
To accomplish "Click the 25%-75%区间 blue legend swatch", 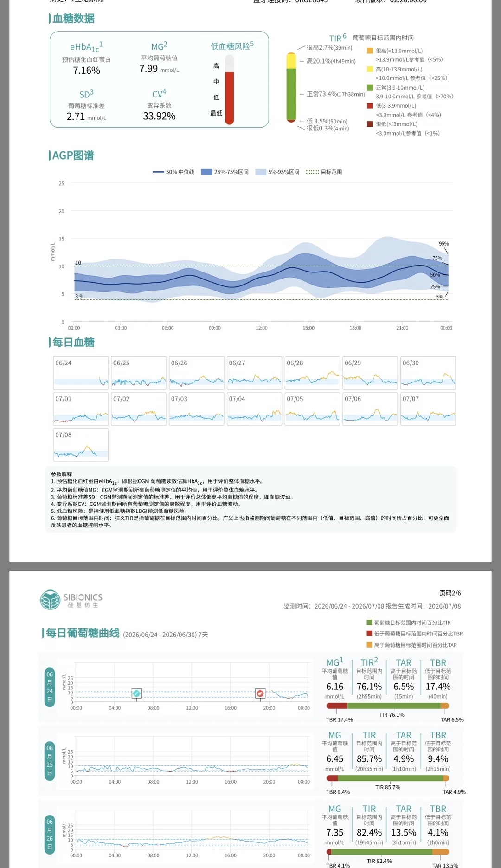I will click(x=206, y=172).
